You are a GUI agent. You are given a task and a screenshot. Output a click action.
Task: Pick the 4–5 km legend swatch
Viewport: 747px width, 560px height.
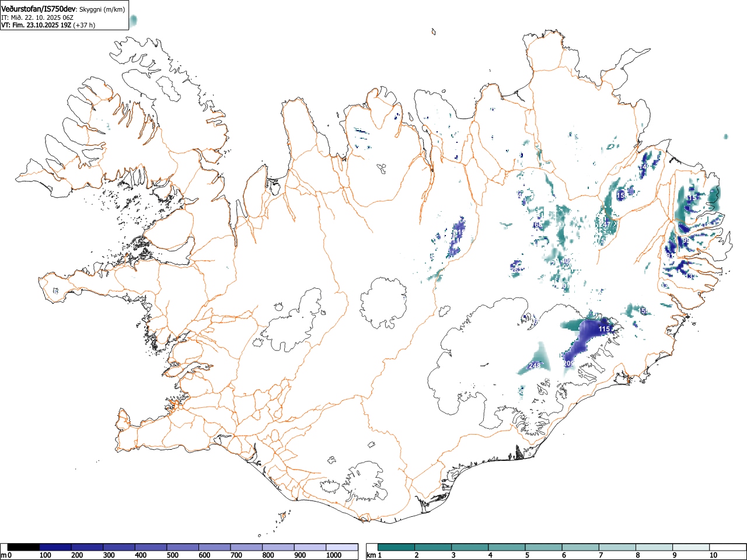(x=507, y=547)
